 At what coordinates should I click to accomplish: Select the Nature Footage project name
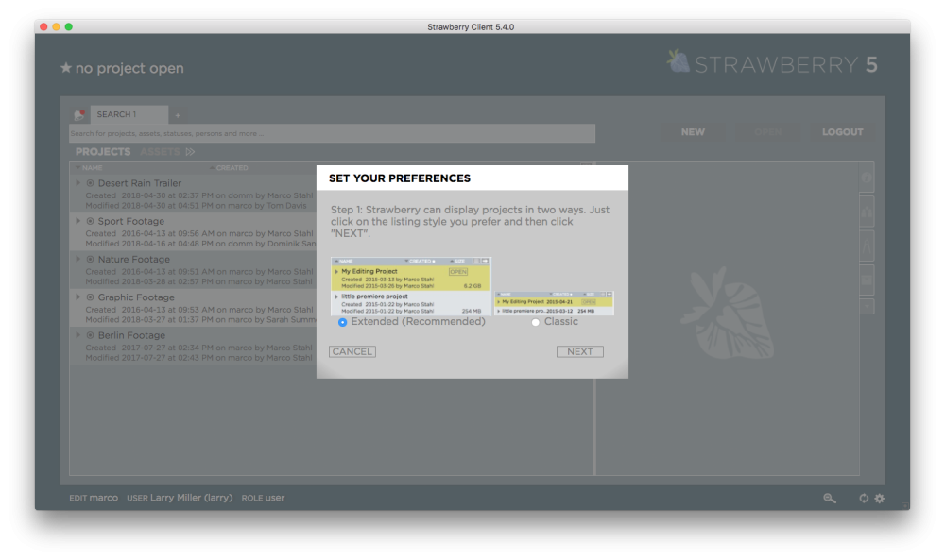tap(134, 259)
